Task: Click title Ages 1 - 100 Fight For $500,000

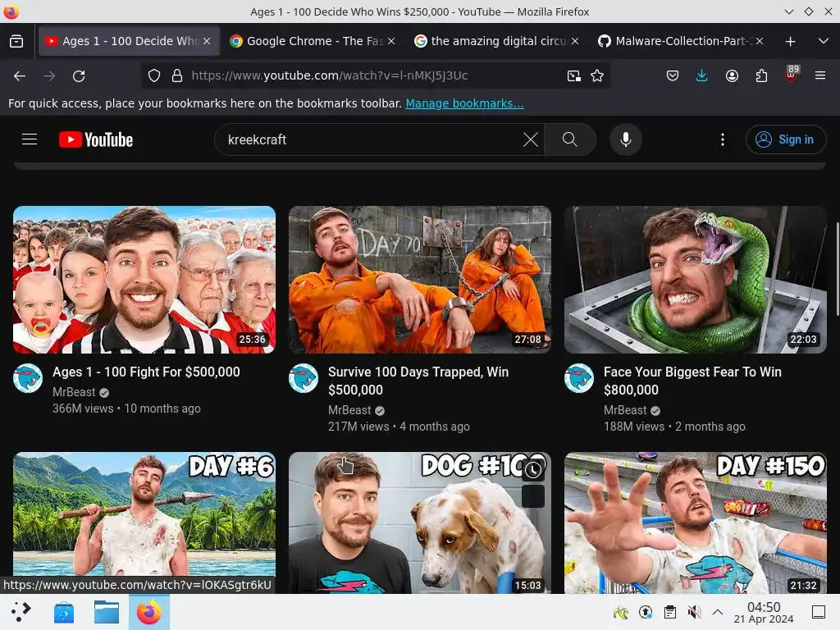Action: tap(146, 372)
